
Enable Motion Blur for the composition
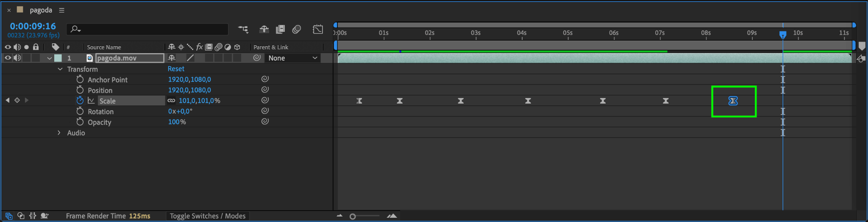click(x=297, y=29)
